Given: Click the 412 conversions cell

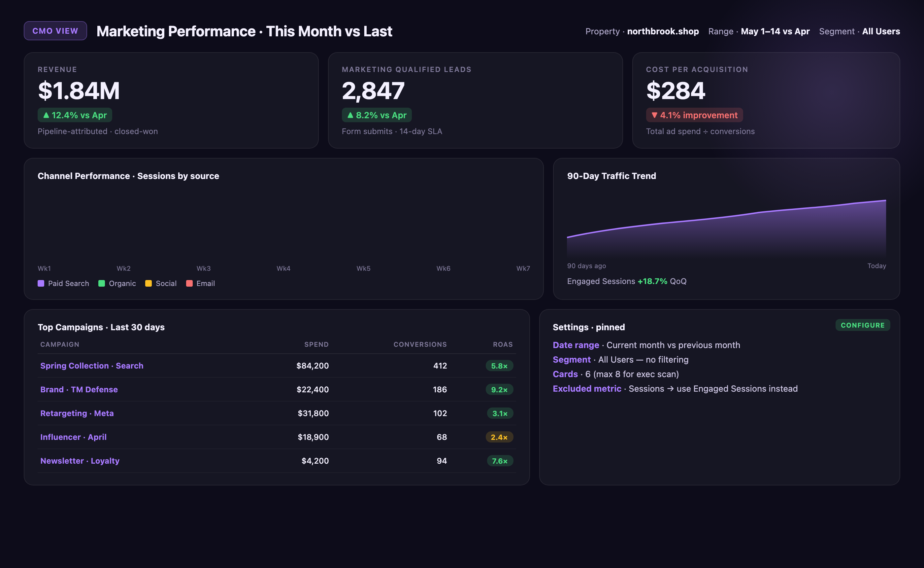Looking at the screenshot, I should point(440,366).
